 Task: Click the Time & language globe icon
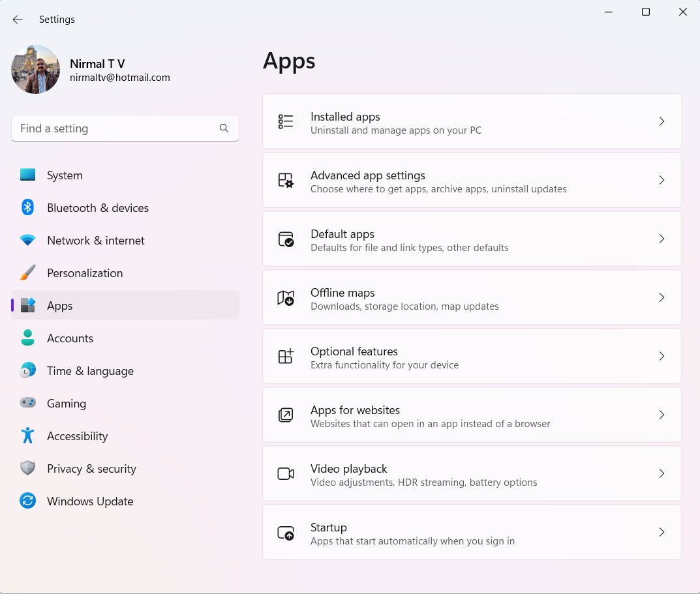click(27, 370)
